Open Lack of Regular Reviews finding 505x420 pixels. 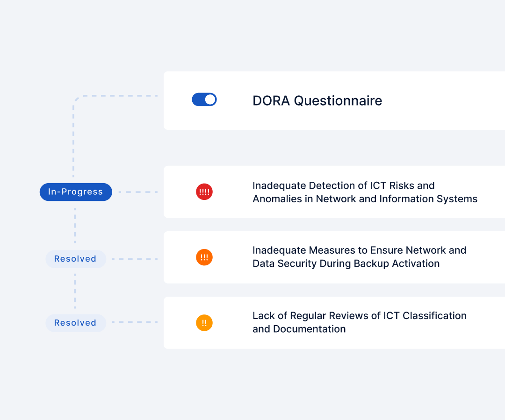point(360,322)
